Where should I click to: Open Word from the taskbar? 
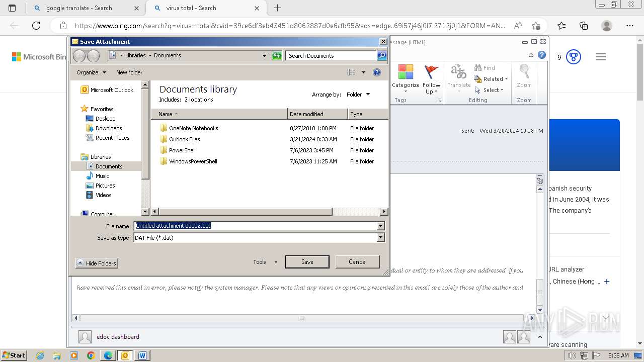pyautogui.click(x=142, y=355)
